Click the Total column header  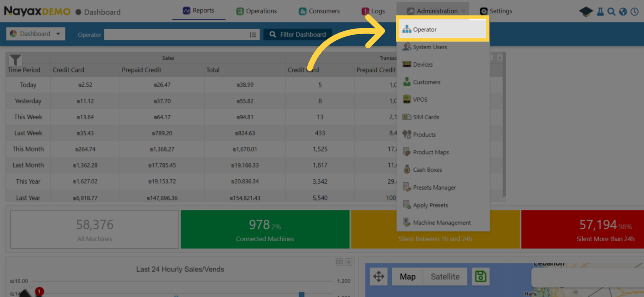tap(213, 70)
